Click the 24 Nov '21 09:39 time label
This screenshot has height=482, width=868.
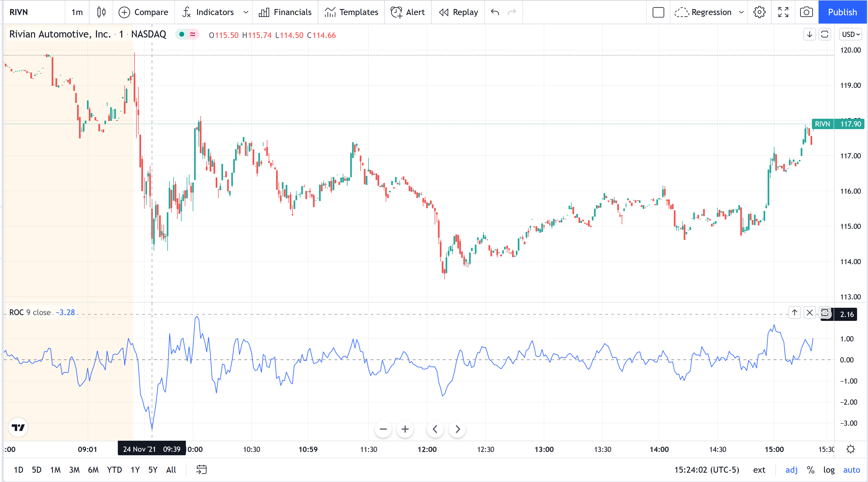[x=152, y=449]
